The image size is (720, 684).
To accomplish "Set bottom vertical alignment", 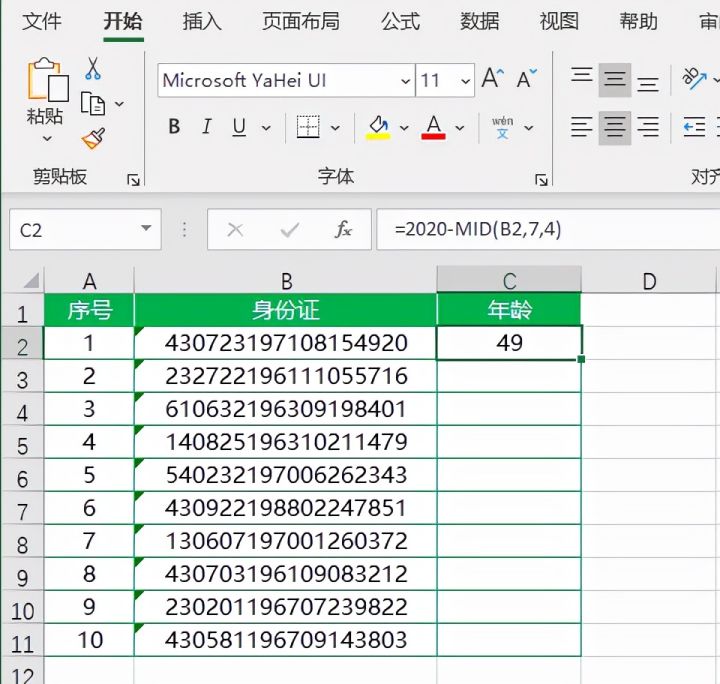I will pos(647,84).
